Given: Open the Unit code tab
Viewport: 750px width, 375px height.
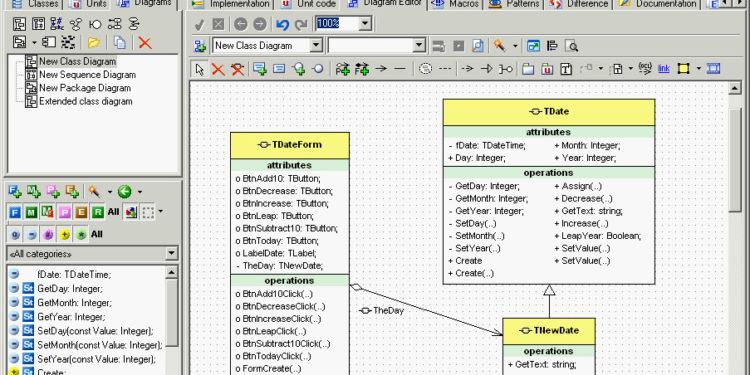Looking at the screenshot, I should [x=309, y=4].
